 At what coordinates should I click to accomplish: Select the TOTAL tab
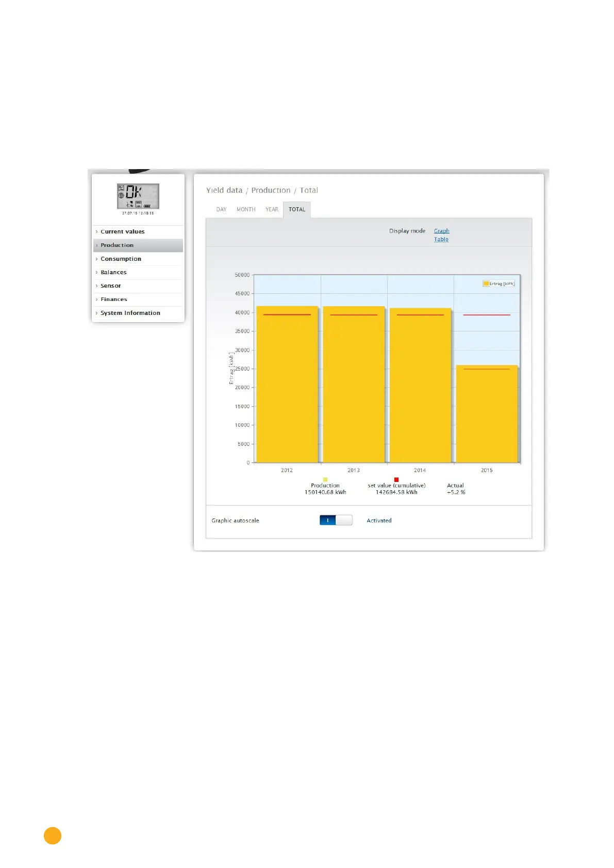pos(297,209)
